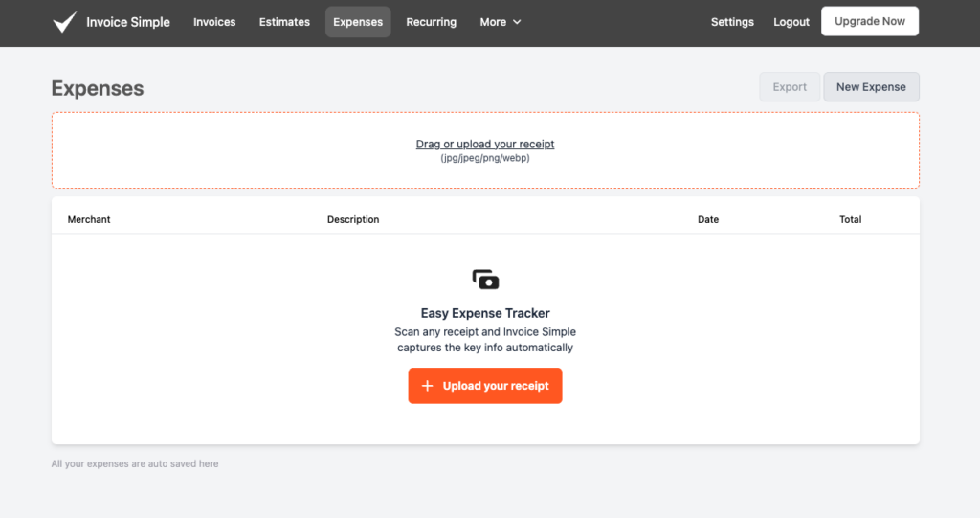Click the Upgrade Now button

coord(870,21)
